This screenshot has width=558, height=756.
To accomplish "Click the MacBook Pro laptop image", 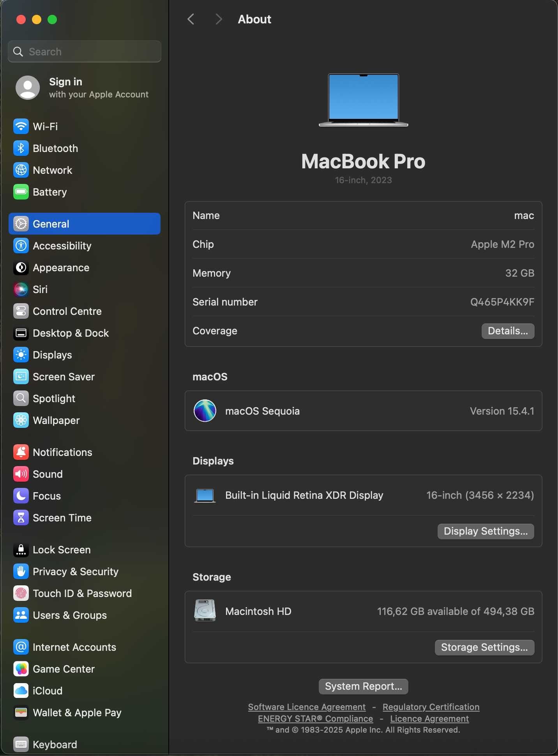I will pyautogui.click(x=364, y=100).
